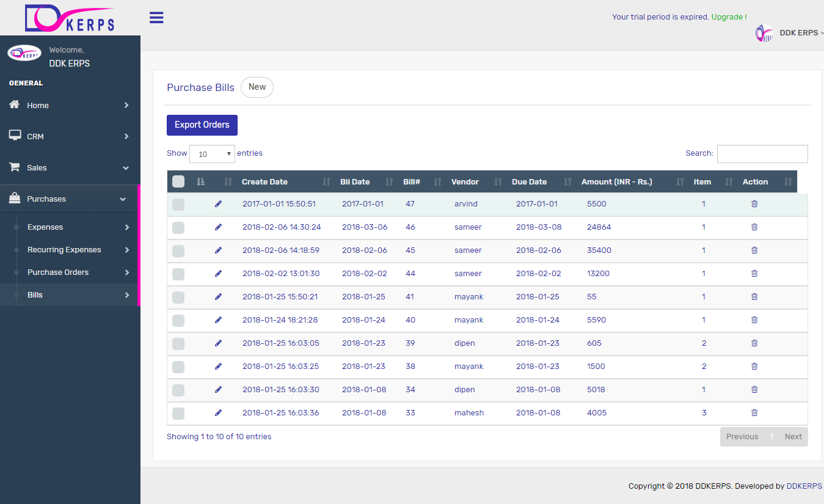824x504 pixels.
Task: Click the DDK ERPS logo in header
Action: click(x=70, y=18)
